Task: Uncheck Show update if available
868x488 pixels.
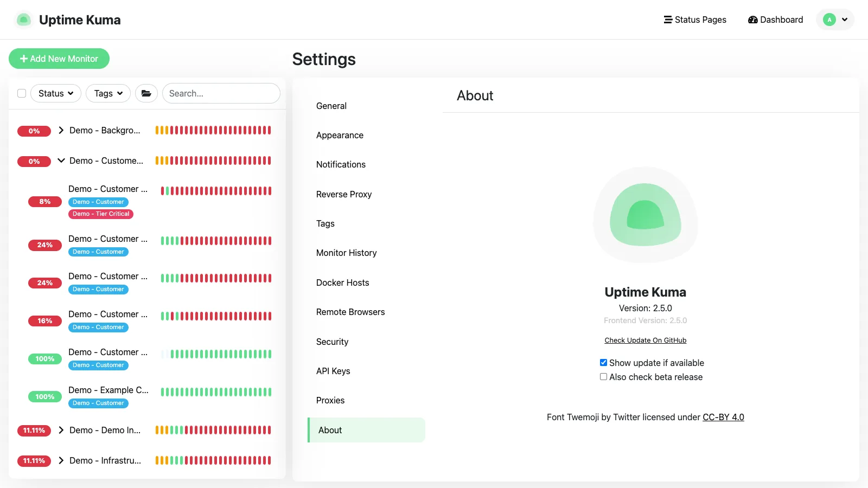Action: [x=603, y=363]
